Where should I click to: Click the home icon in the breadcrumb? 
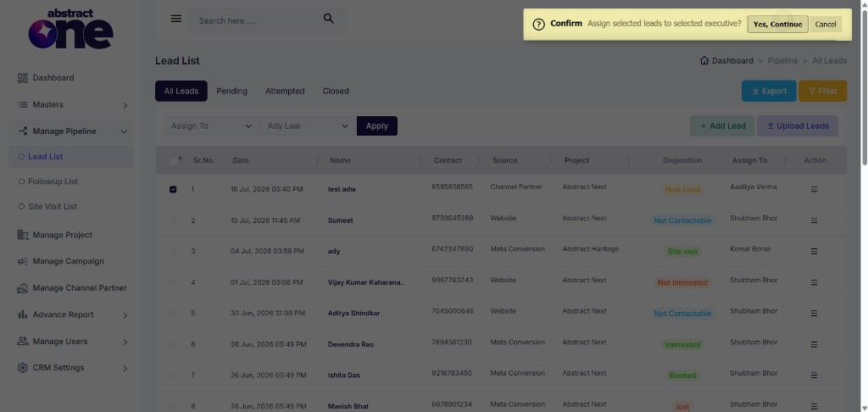tap(704, 60)
